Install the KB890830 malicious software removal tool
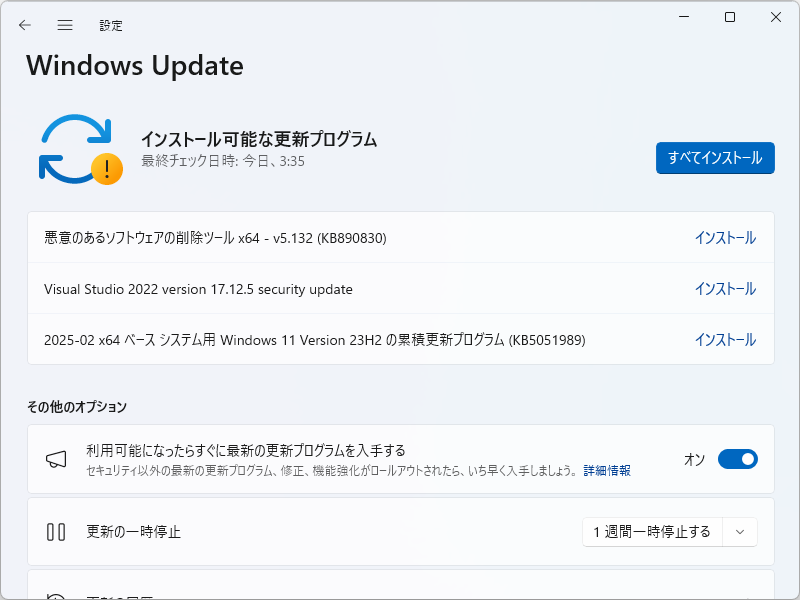800x600 pixels. (x=726, y=237)
